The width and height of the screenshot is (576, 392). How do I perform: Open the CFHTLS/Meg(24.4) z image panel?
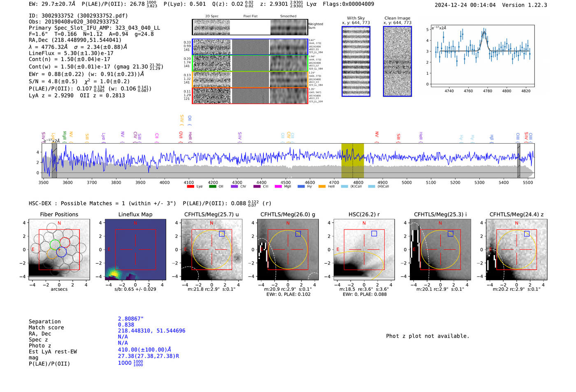pos(516,250)
